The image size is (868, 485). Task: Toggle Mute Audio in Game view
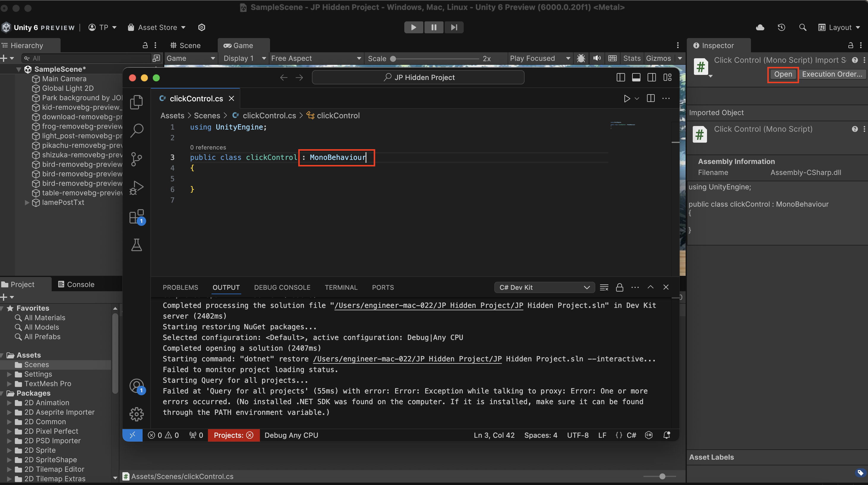pyautogui.click(x=597, y=58)
